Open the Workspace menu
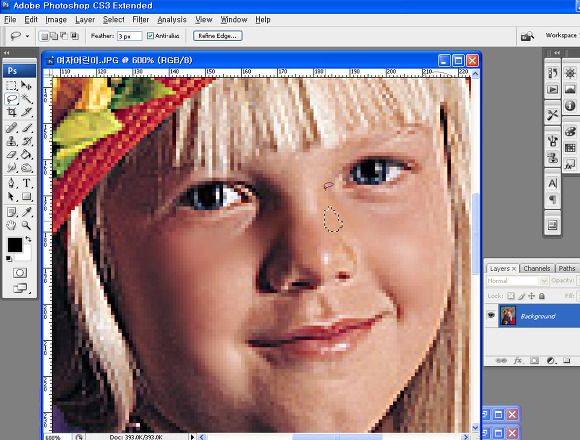The width and height of the screenshot is (580, 440). coord(562,35)
